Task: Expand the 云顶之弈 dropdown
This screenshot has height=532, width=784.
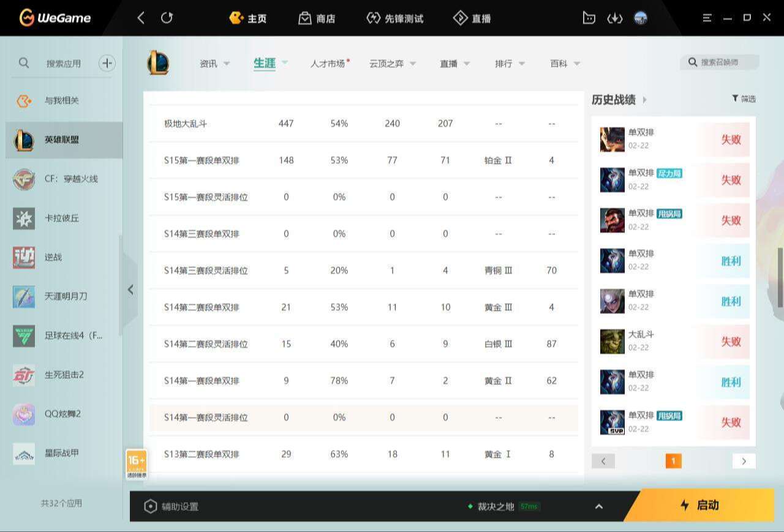Action: [413, 64]
